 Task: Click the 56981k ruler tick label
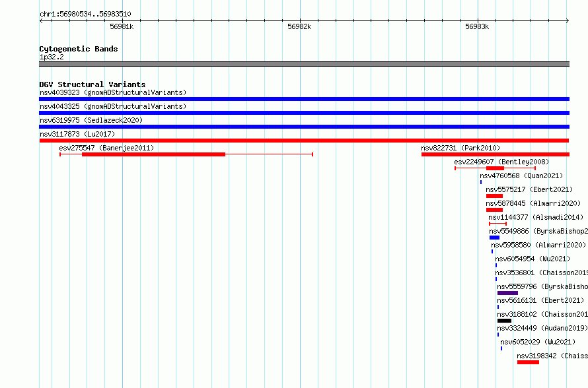(122, 26)
